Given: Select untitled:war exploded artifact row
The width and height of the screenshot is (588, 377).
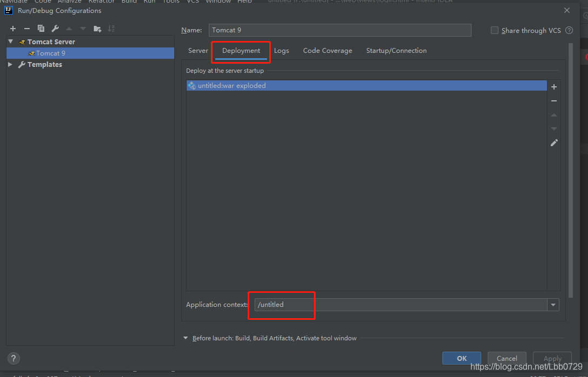Looking at the screenshot, I should click(366, 85).
